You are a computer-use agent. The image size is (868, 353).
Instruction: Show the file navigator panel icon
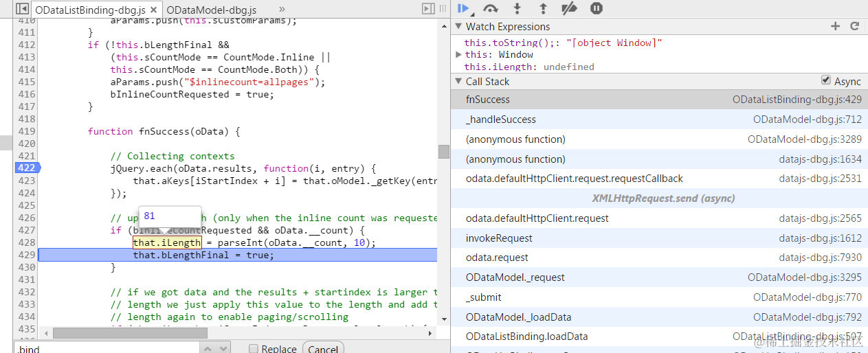pyautogui.click(x=21, y=9)
